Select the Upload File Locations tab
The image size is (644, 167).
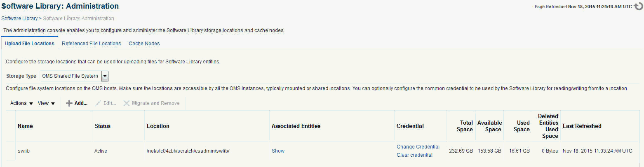pos(30,43)
